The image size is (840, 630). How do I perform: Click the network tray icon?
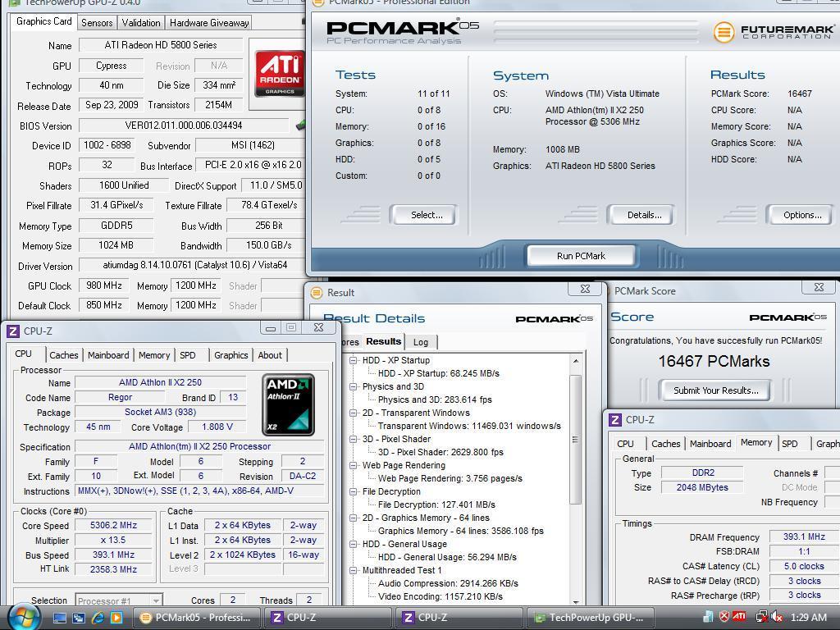761,617
